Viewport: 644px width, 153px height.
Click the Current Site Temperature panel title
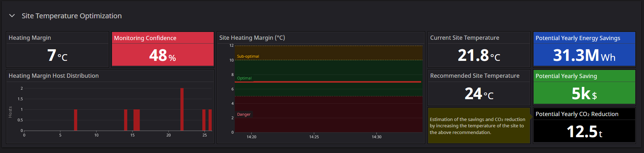(464, 38)
